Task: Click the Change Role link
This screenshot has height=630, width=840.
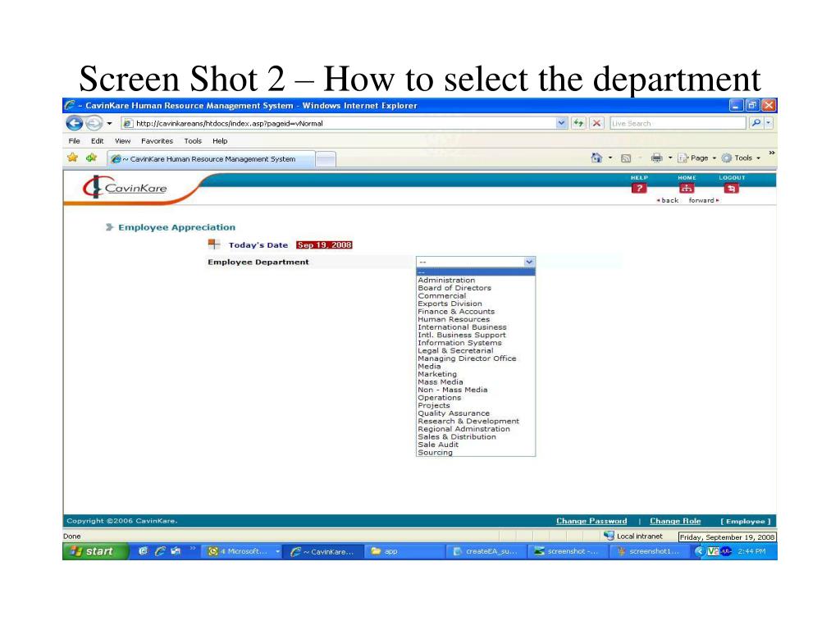Action: coord(675,521)
